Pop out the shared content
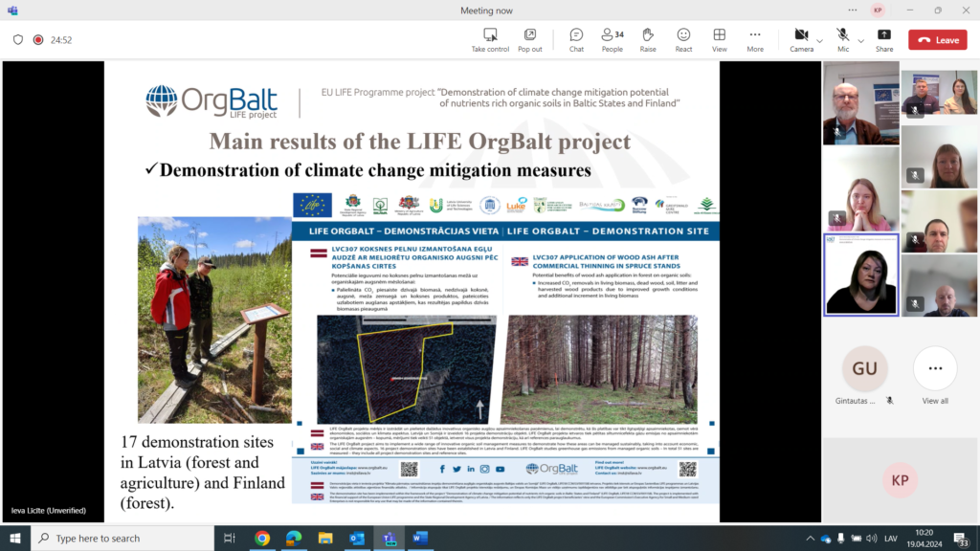The width and height of the screenshot is (980, 551). 530,40
